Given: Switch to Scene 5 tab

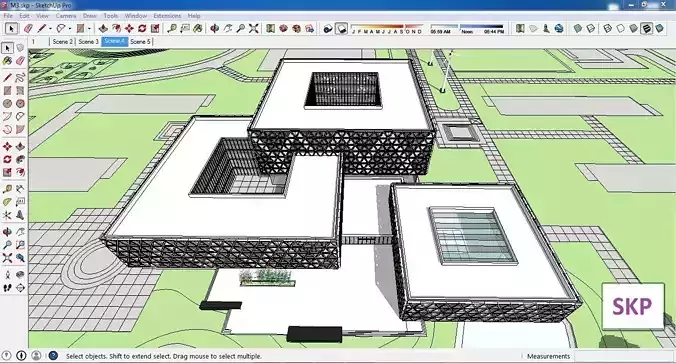Looking at the screenshot, I should 140,42.
